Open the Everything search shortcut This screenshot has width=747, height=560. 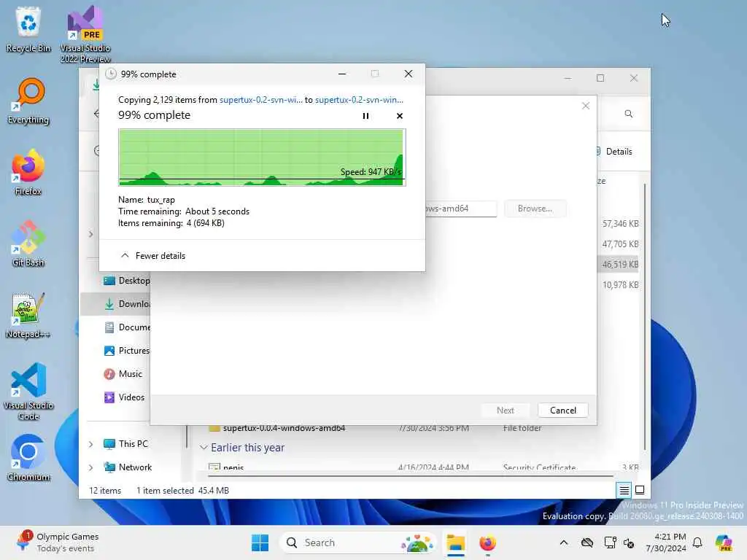tap(28, 101)
